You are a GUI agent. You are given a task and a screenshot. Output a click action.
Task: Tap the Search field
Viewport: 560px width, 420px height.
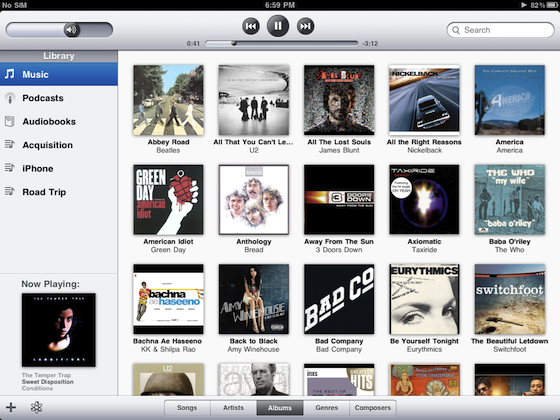click(x=500, y=30)
